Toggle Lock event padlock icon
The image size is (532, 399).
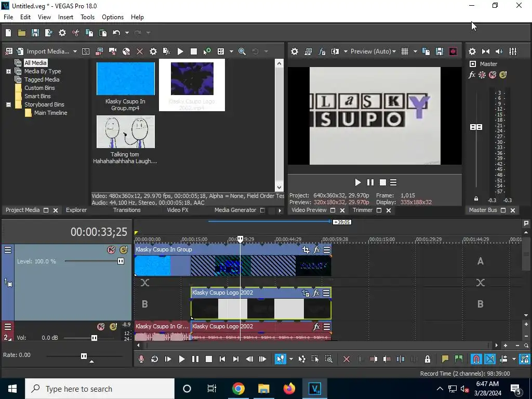[428, 359]
